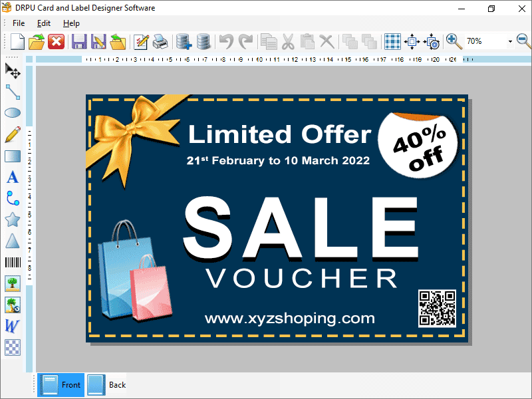The width and height of the screenshot is (532, 399).
Task: Select the shopping bags image
Action: point(135,270)
